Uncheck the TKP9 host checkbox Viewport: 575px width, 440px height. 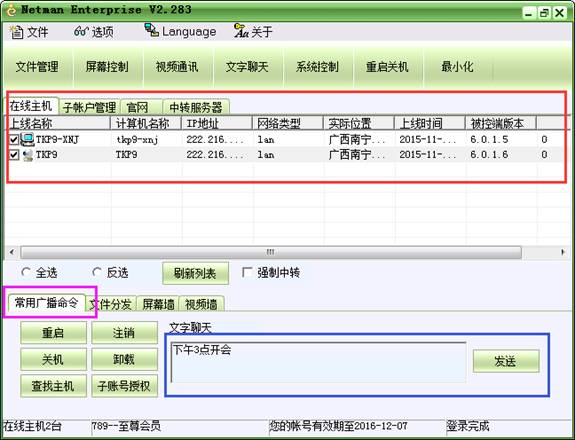tap(14, 155)
